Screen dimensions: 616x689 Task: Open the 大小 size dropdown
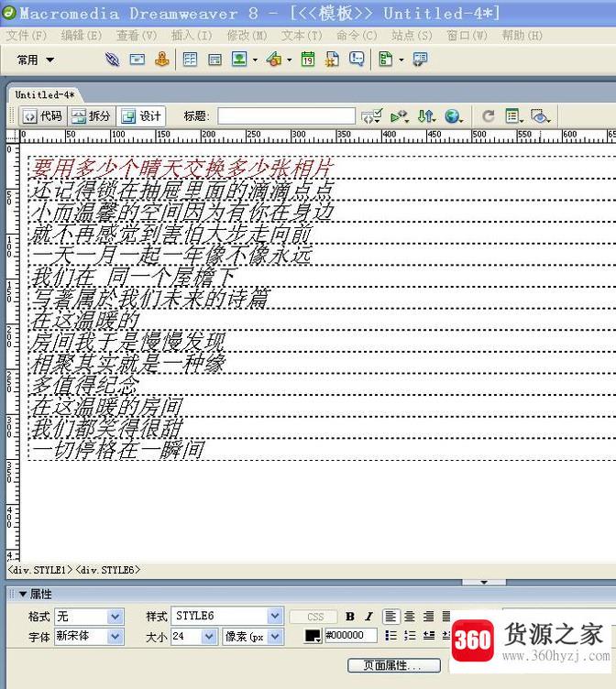(x=209, y=636)
